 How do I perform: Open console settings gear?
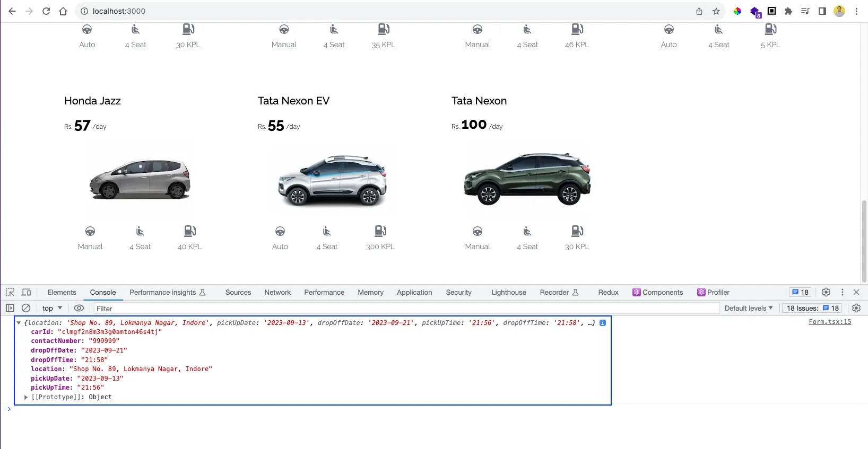click(x=856, y=308)
